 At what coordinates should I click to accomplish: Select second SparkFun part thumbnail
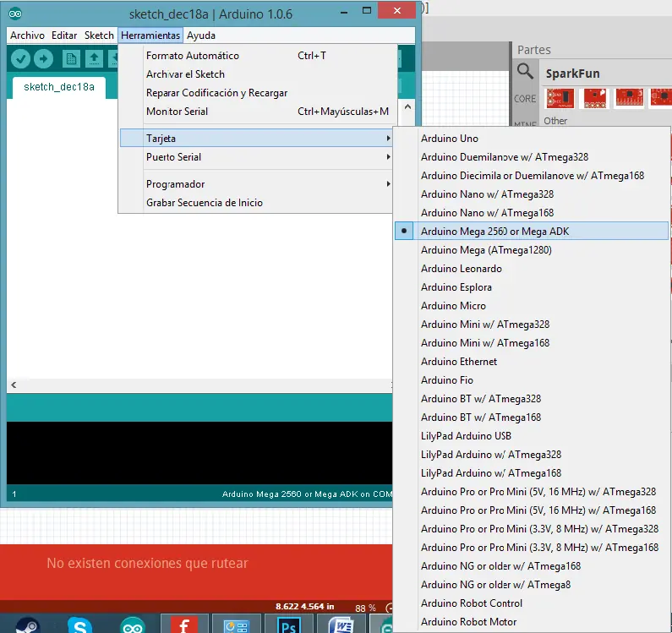(595, 98)
